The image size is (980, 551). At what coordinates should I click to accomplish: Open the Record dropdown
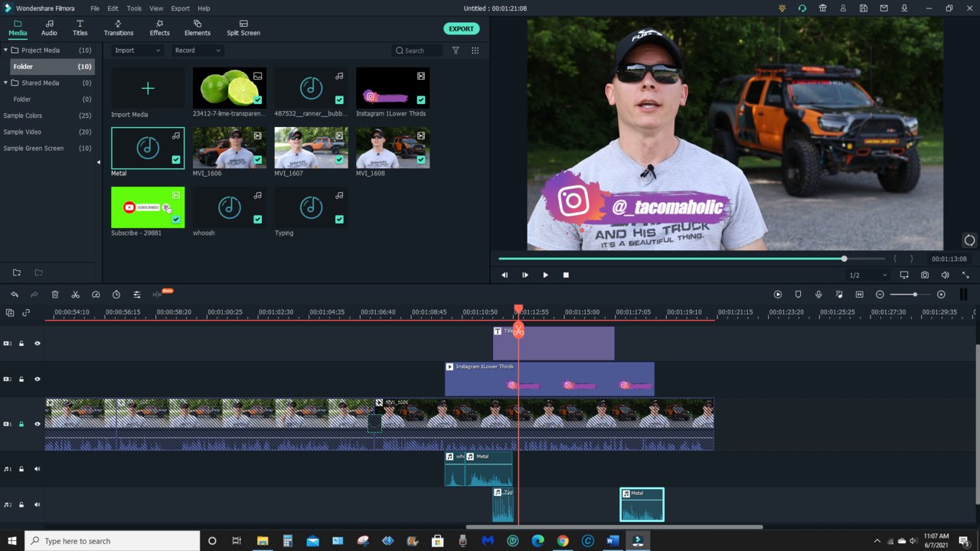pos(198,51)
